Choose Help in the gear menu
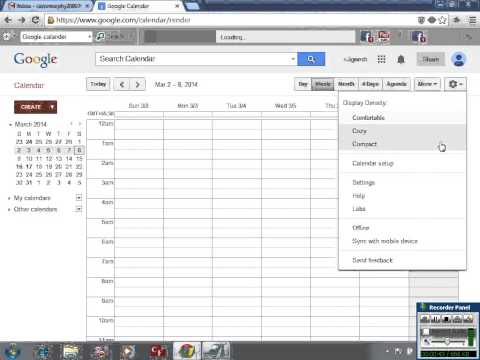Viewport: 480px width, 360px height. pyautogui.click(x=402, y=196)
